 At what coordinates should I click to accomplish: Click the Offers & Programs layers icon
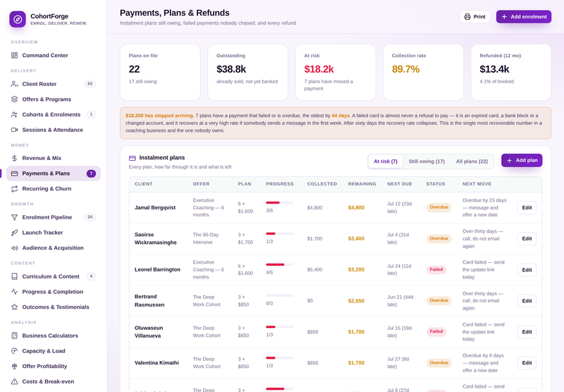(x=14, y=99)
